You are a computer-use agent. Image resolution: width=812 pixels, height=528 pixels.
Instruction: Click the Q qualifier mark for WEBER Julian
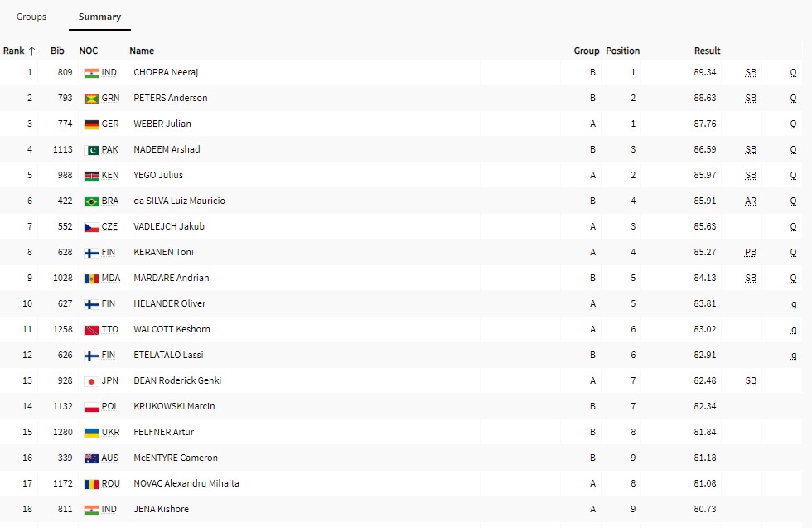[793, 124]
